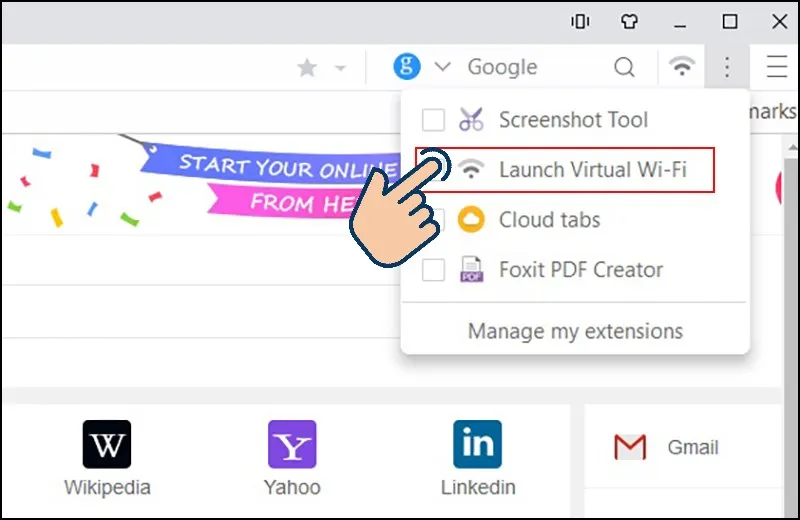The height and width of the screenshot is (520, 800).
Task: Open the Wikipedia shortcut tile
Action: pos(107,457)
